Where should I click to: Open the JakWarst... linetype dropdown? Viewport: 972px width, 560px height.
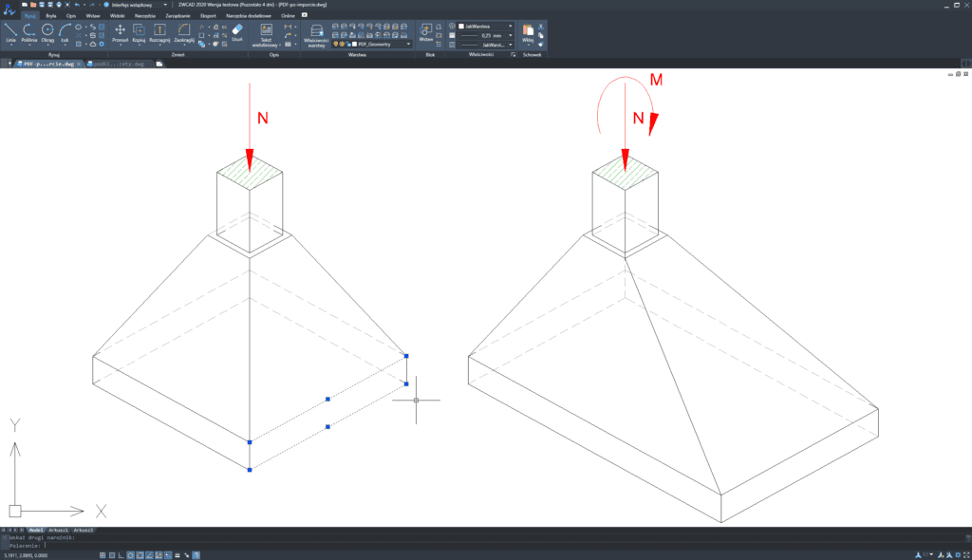point(510,45)
